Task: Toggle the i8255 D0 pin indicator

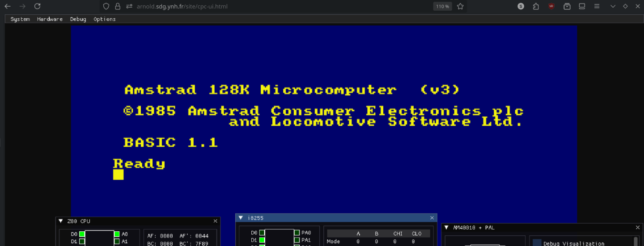Action: pyautogui.click(x=262, y=233)
